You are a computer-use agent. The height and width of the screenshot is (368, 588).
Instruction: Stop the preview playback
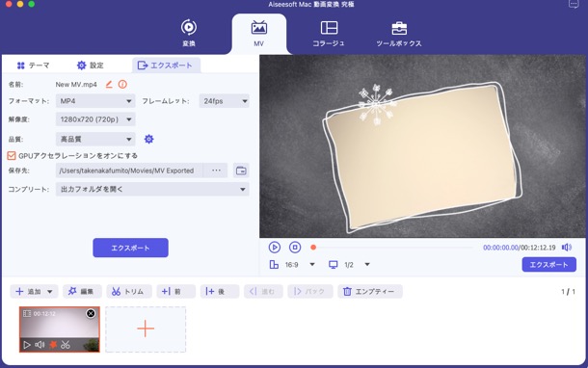coord(295,248)
